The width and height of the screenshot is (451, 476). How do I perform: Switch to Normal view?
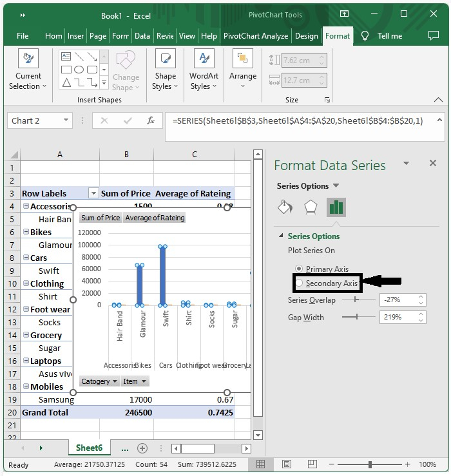260,464
